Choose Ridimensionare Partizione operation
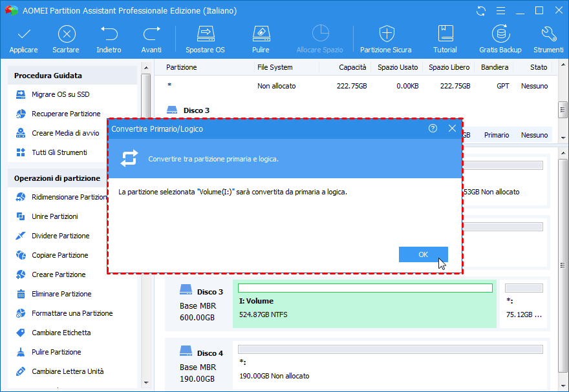The image size is (569, 392). [x=69, y=197]
